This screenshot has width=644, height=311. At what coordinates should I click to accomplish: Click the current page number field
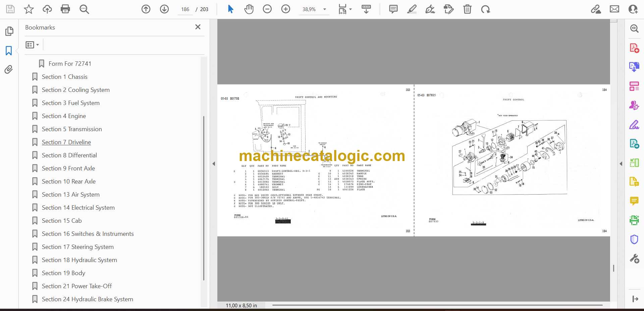[x=185, y=9]
